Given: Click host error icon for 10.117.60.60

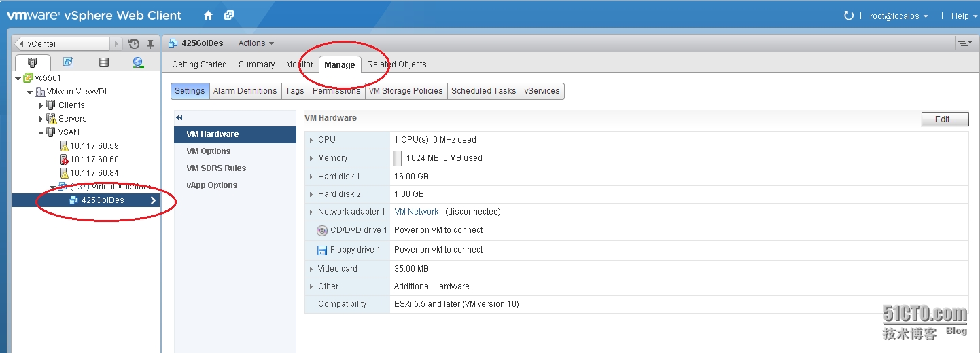Looking at the screenshot, I should coord(64,160).
